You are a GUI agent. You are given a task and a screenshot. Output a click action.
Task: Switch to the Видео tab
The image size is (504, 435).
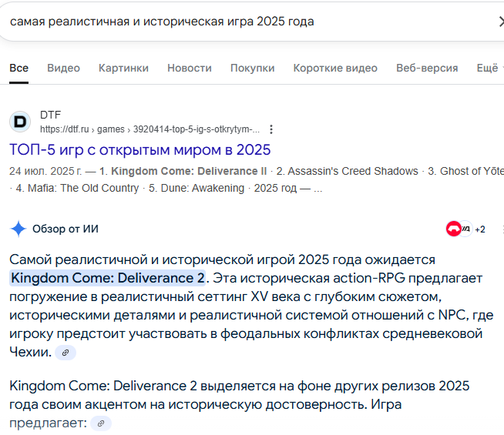click(x=63, y=68)
